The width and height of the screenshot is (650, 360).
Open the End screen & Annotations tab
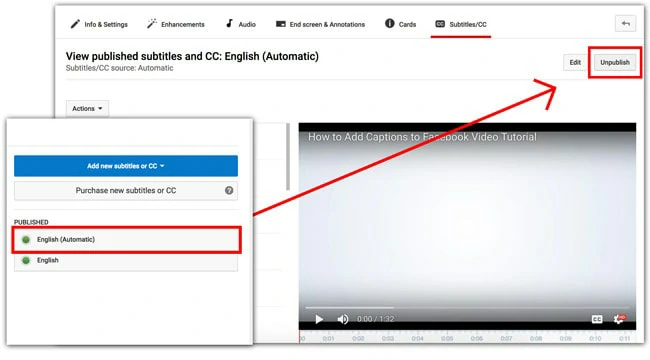pyautogui.click(x=320, y=24)
